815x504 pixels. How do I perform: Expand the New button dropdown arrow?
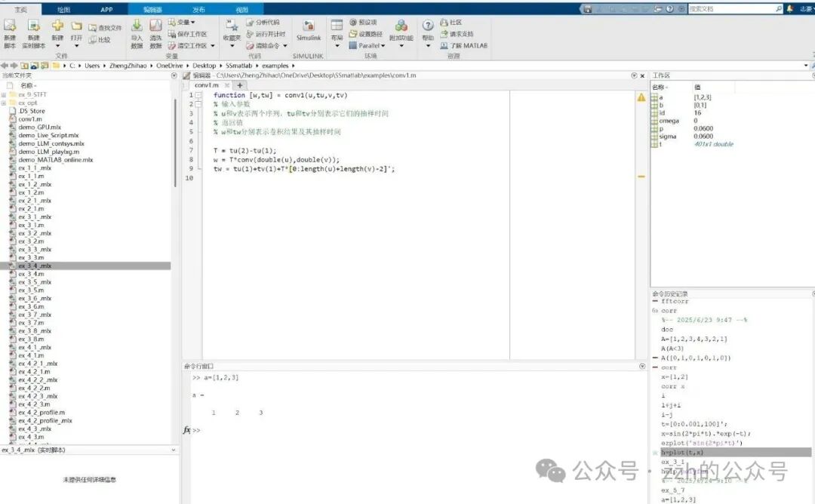(x=60, y=45)
